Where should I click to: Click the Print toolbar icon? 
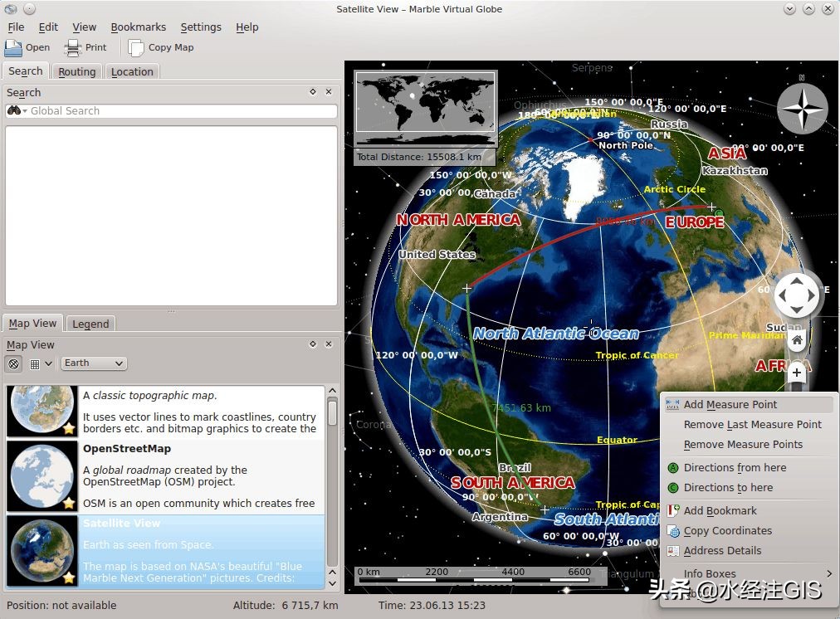(x=73, y=47)
